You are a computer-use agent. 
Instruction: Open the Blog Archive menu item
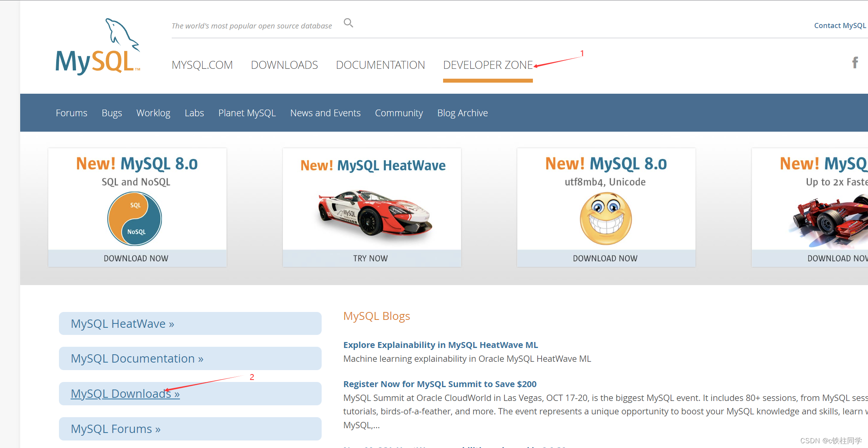[x=462, y=113]
